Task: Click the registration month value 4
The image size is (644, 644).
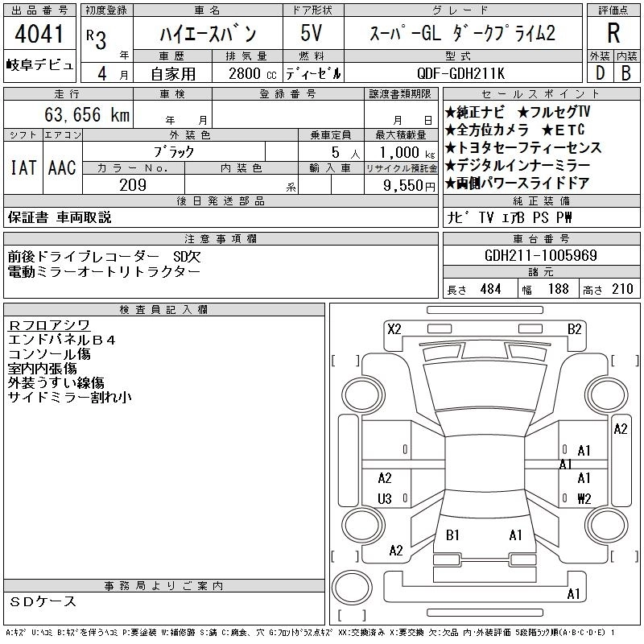Action: [102, 73]
